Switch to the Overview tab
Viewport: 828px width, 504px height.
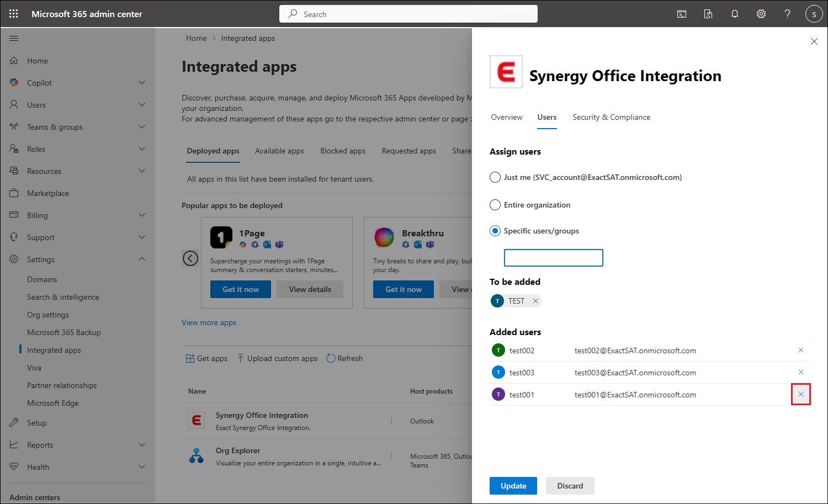pyautogui.click(x=506, y=117)
